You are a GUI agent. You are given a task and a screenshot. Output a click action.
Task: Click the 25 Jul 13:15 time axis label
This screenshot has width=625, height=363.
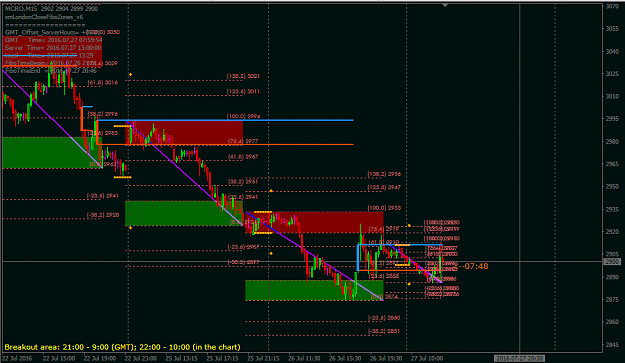tap(182, 358)
